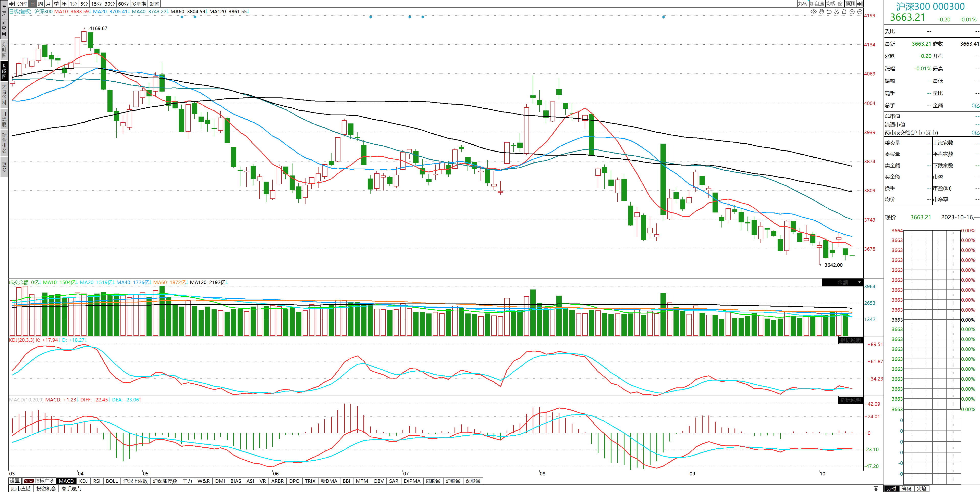
Task: Expand the 更多 sidebar item
Action: click(4, 167)
